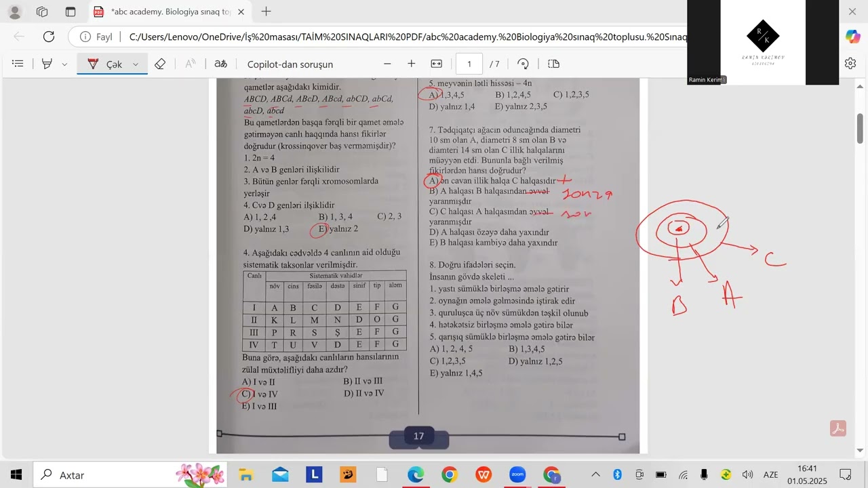The image size is (868, 488).
Task: Click the Ramin Kerimli Zoom video thumbnail
Action: click(763, 42)
